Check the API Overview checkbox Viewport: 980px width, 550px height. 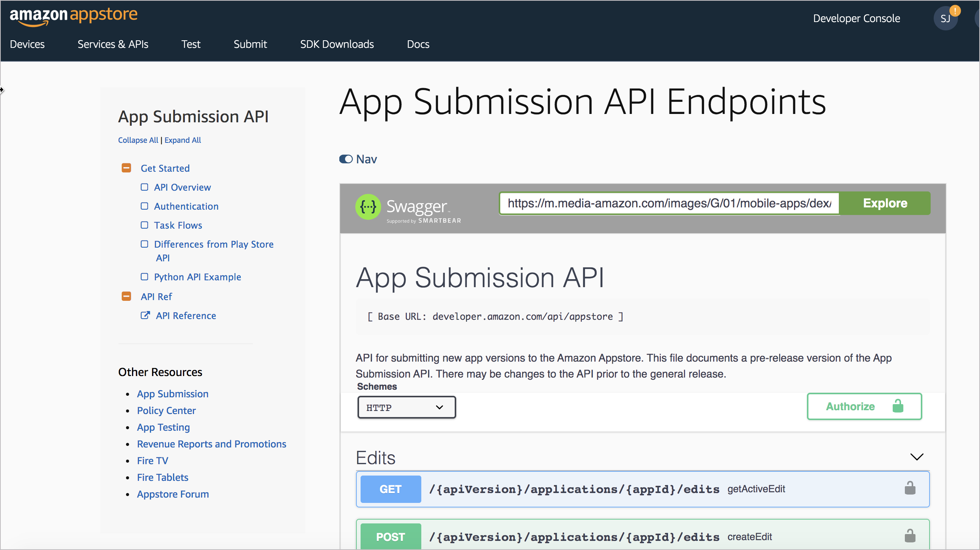click(144, 187)
